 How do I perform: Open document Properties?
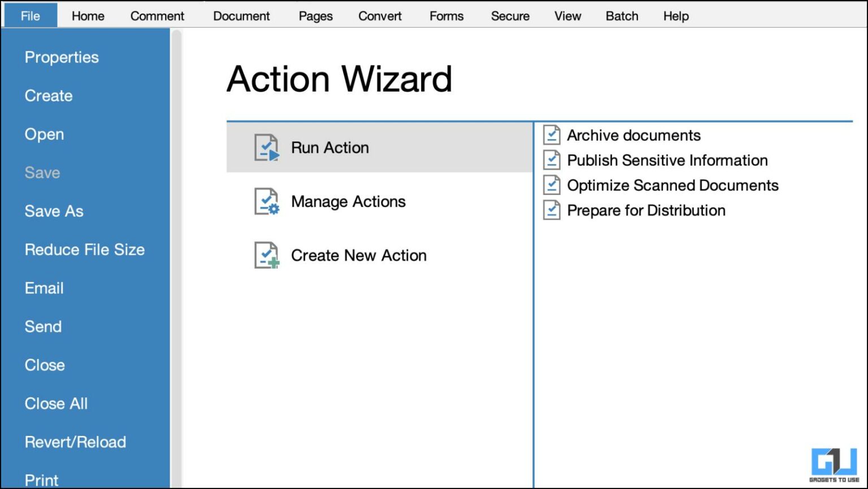[62, 57]
